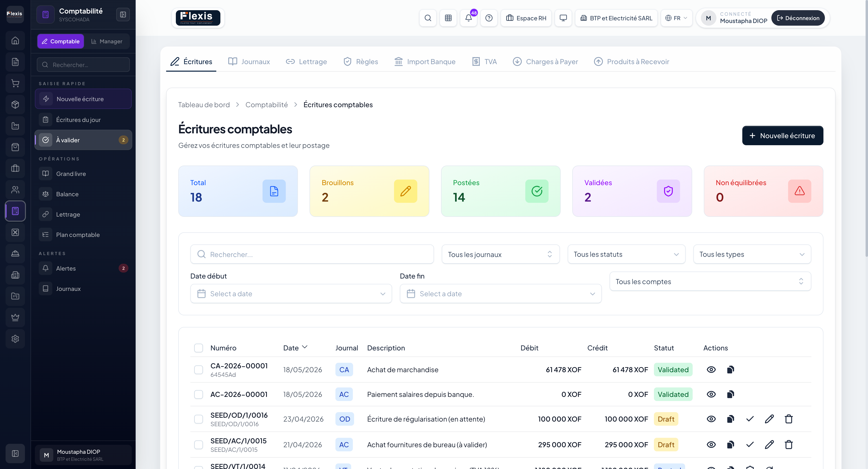868x469 pixels.
Task: Tick the select-all checkbox in table header
Action: 198,348
